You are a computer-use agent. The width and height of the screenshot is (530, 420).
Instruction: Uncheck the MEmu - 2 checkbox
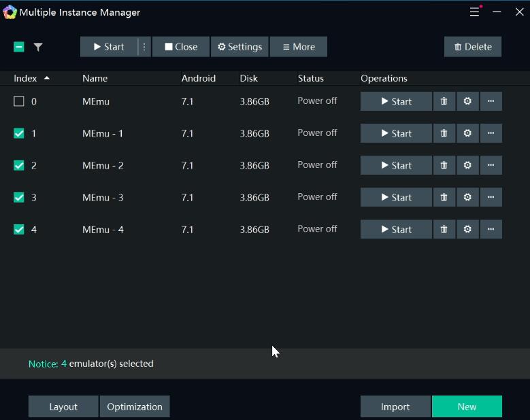19,165
